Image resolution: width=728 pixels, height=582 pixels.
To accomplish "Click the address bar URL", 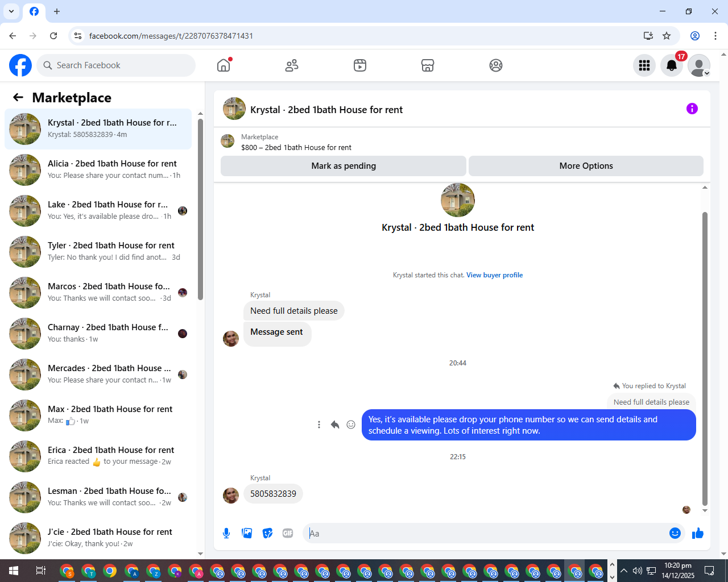I will (171, 36).
